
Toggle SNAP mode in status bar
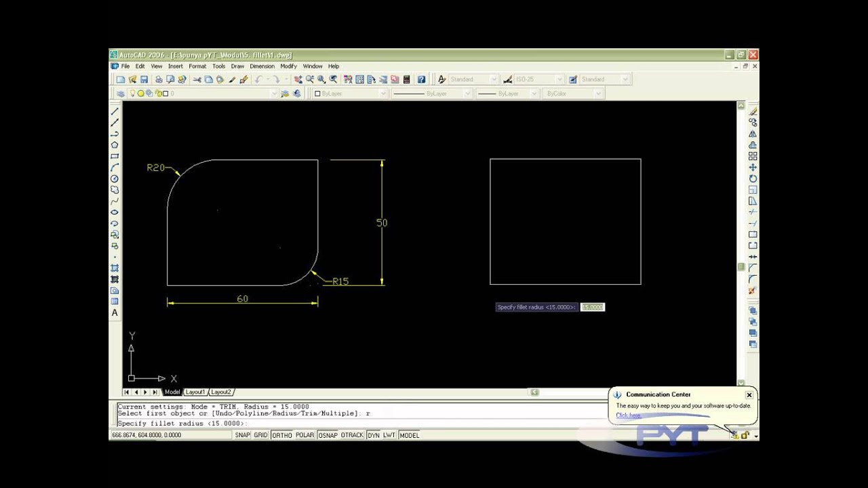point(243,435)
